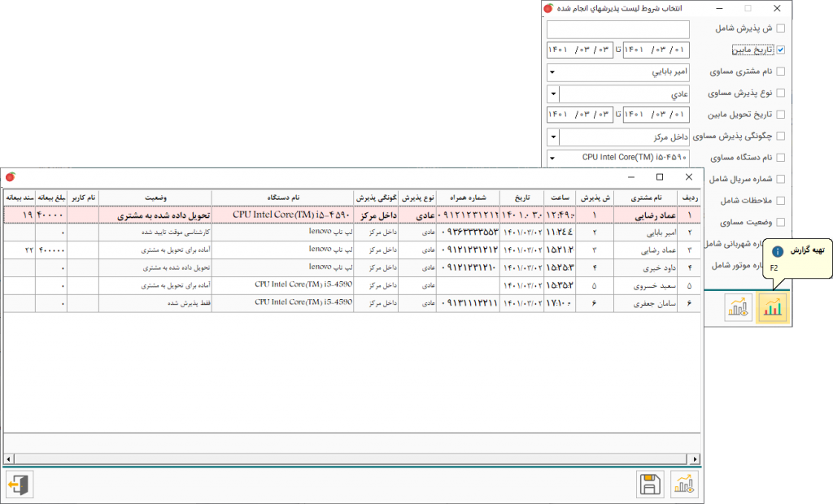Minimize the filter conditions dialog

719,8
